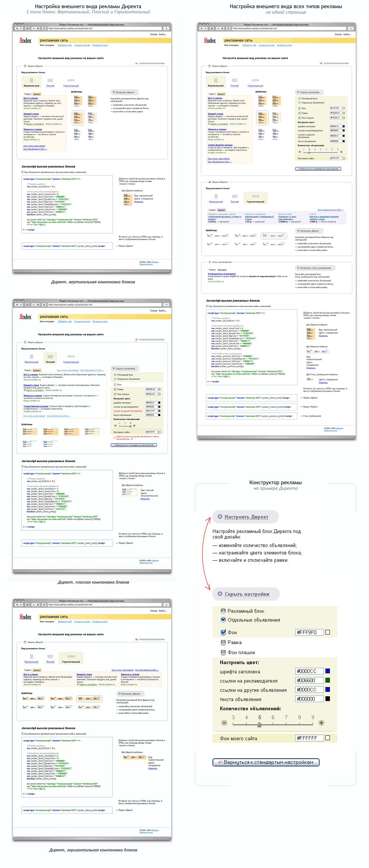This screenshot has height=868, width=369.
Task: Click 'Вернуться к стандартным настройкам' in the flat layout window
Action: 134,445
